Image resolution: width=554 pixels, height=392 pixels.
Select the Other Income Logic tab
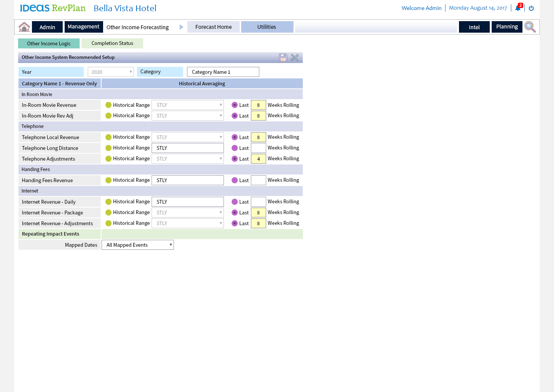(x=49, y=43)
